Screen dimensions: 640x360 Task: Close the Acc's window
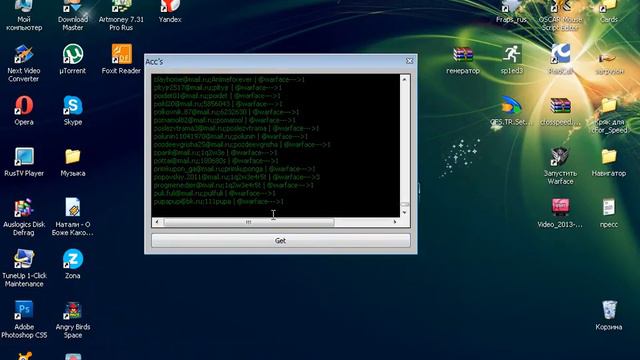tap(409, 61)
